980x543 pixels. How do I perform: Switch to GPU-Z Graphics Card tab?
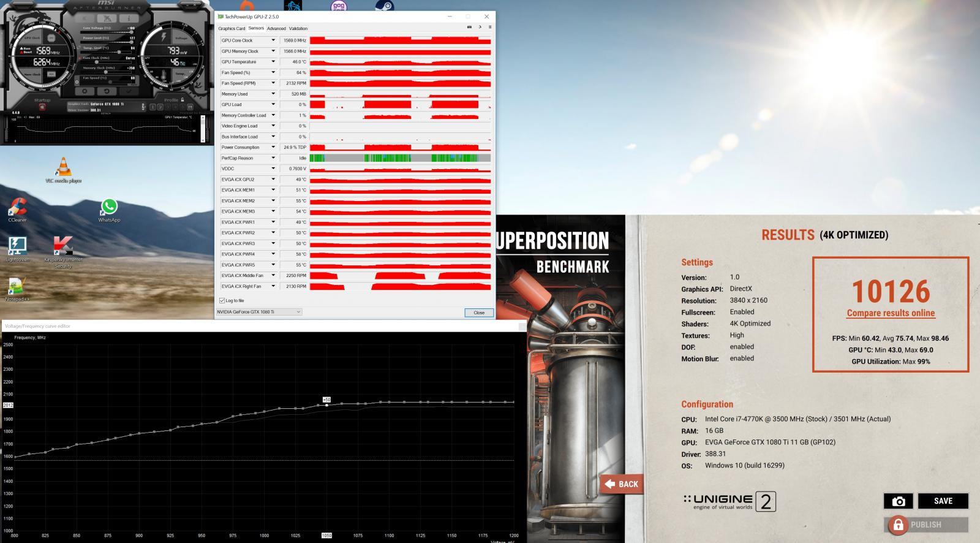[232, 28]
